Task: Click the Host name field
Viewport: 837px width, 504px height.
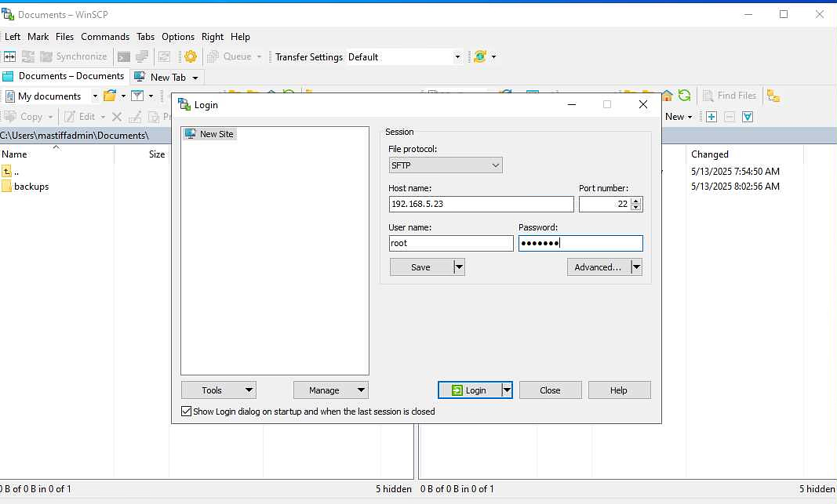Action: 481,204
